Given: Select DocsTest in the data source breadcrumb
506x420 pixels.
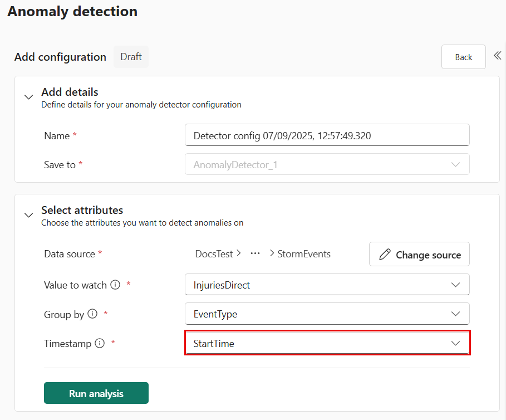Looking at the screenshot, I should pos(214,254).
